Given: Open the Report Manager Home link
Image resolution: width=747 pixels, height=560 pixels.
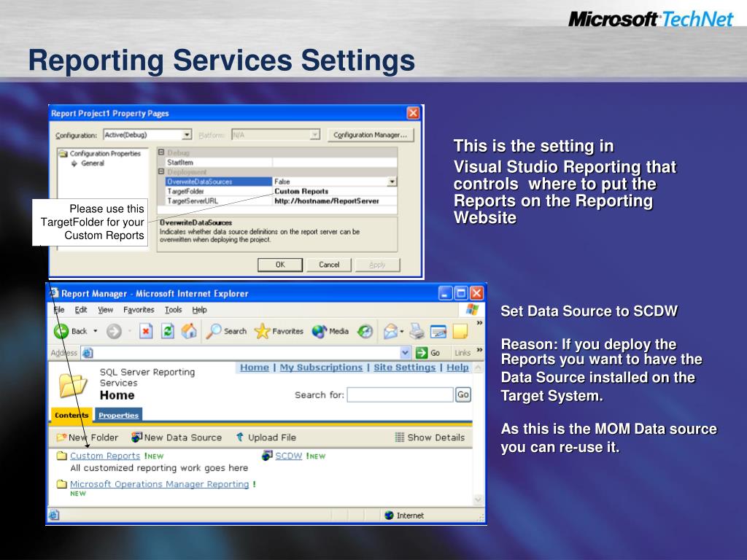Looking at the screenshot, I should 255,367.
